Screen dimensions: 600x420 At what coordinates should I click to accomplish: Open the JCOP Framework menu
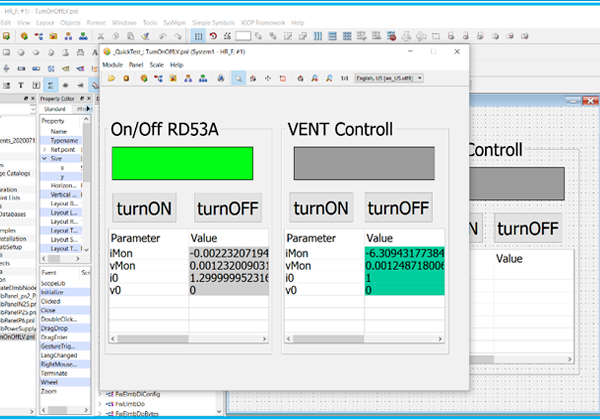pyautogui.click(x=263, y=23)
